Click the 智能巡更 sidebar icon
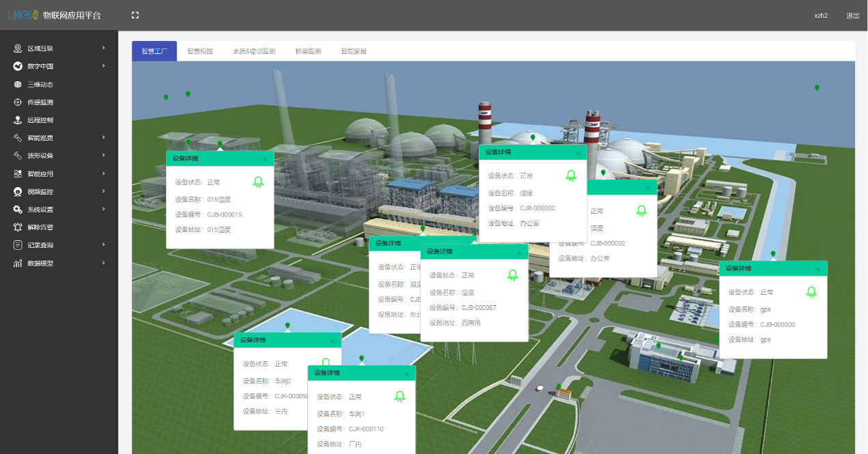The height and width of the screenshot is (454, 868). click(x=18, y=138)
